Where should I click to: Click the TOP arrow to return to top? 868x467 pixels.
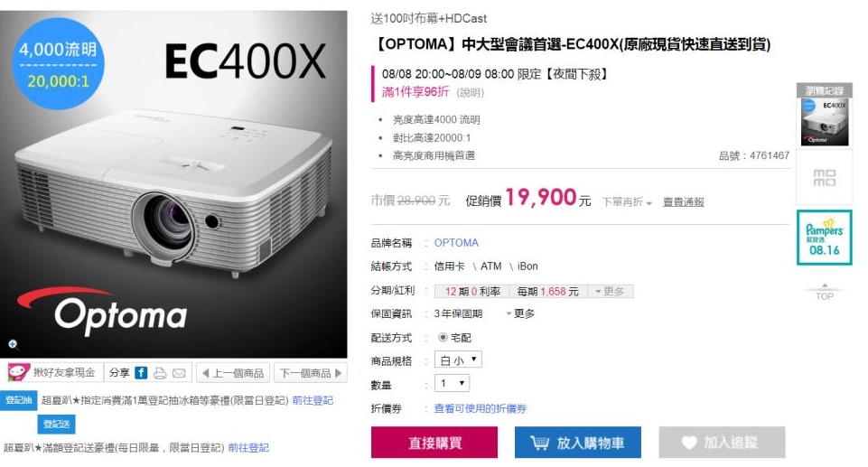coord(825,292)
